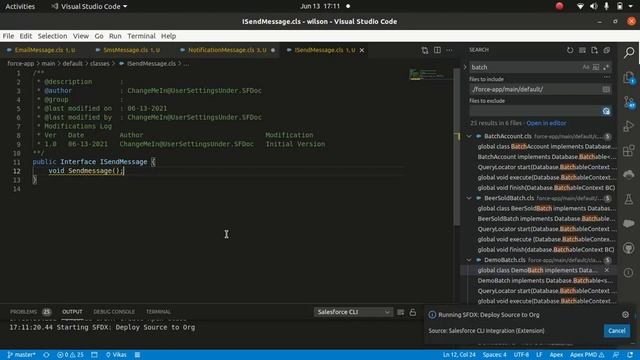This screenshot has width=640, height=360.
Task: Open the notification settings gear
Action: click(625, 315)
